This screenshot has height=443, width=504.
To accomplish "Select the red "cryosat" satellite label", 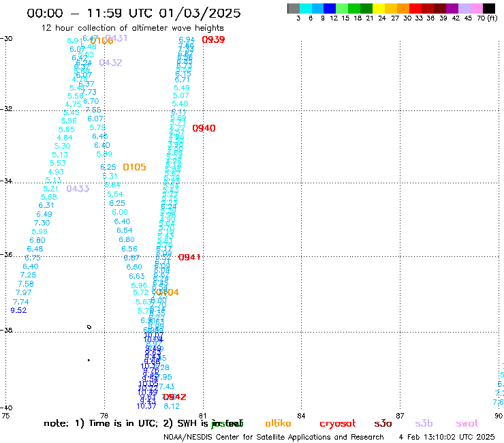I will [338, 423].
